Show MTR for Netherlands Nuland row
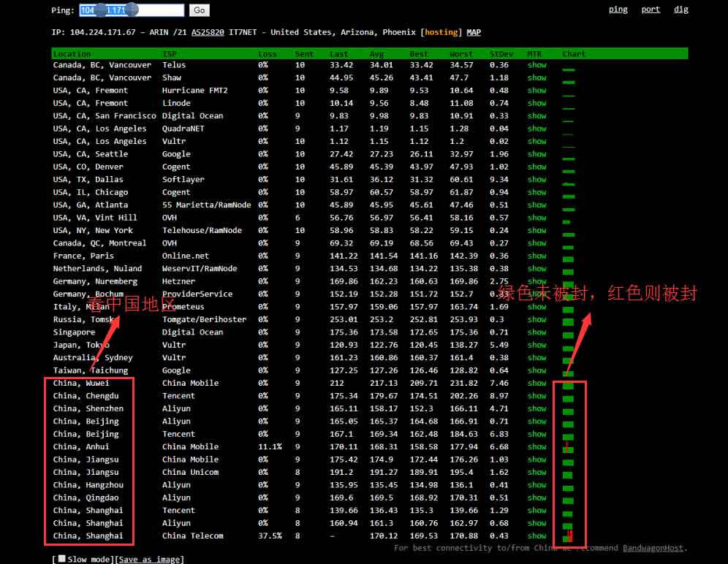 [536, 268]
